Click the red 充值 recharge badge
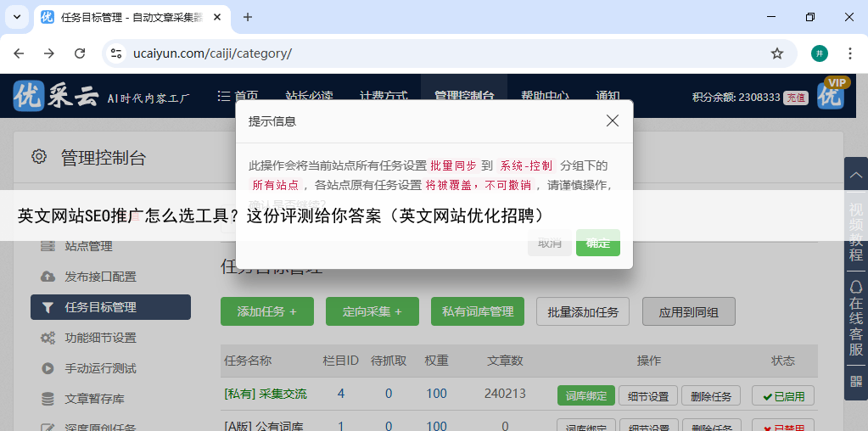Screen dimensions: 868x431 (795, 98)
